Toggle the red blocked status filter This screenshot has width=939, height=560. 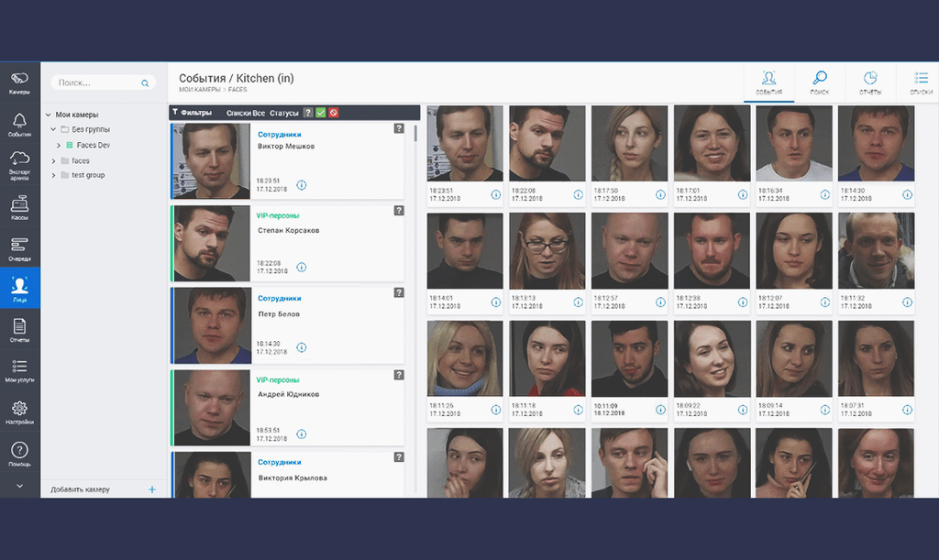pyautogui.click(x=334, y=113)
